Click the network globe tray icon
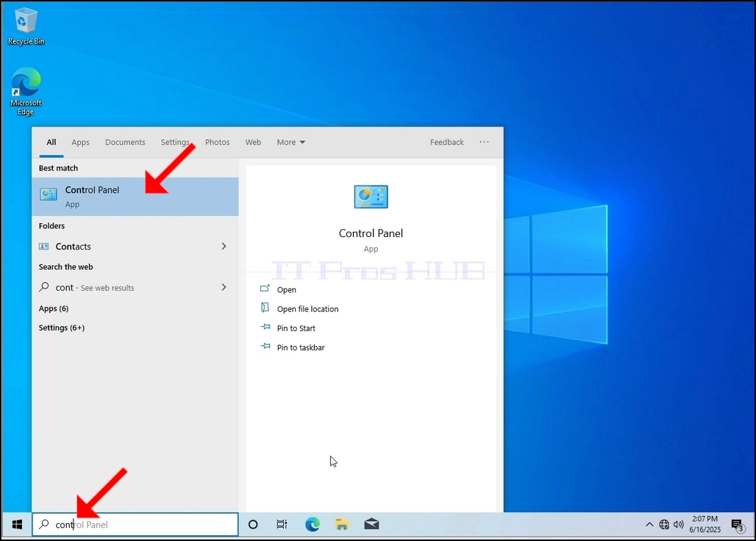Image resolution: width=756 pixels, height=541 pixels. pos(664,525)
